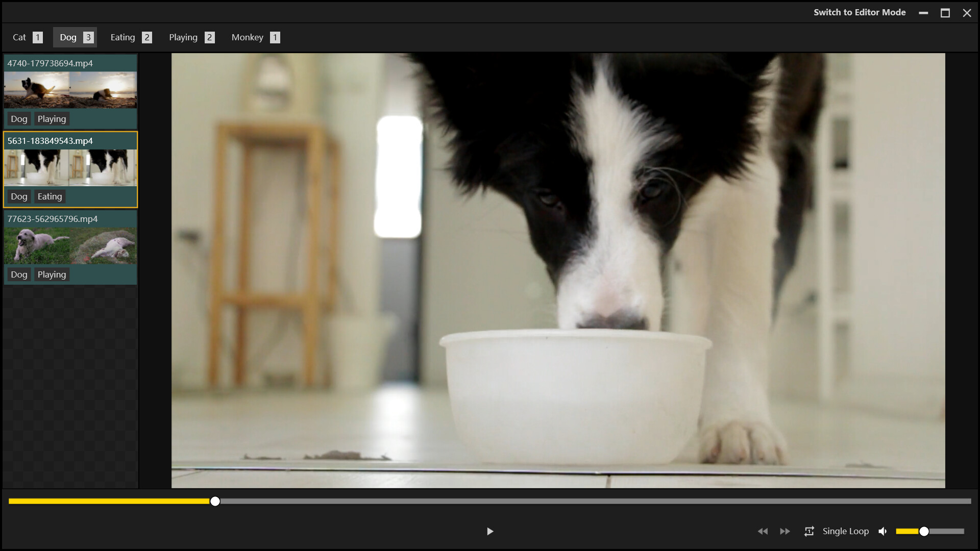Select video 5631-183849543.mp4
Image resolution: width=980 pixels, height=551 pixels.
click(x=70, y=169)
